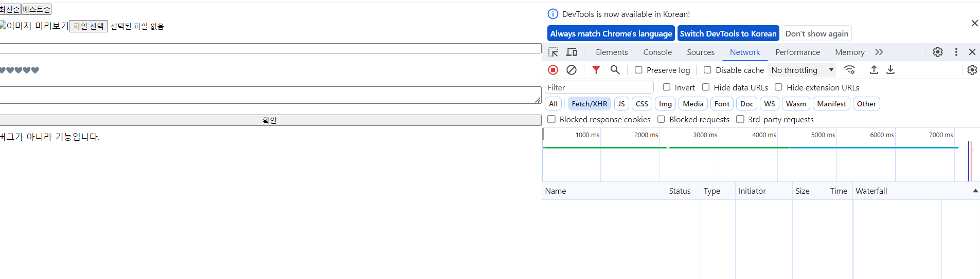This screenshot has height=279, width=980.
Task: Close DevTools panel with X
Action: click(x=972, y=52)
